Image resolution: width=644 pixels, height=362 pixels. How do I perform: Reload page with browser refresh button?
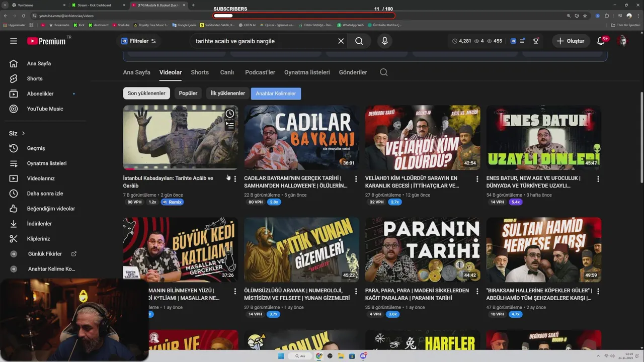pos(23,16)
